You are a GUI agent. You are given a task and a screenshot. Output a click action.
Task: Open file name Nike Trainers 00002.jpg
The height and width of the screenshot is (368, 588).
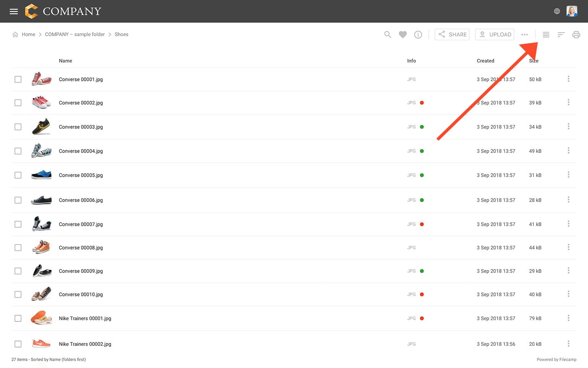click(x=85, y=344)
